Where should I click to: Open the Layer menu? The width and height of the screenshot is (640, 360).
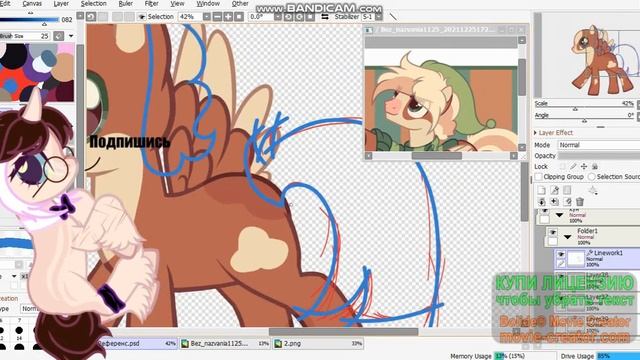(61, 3)
